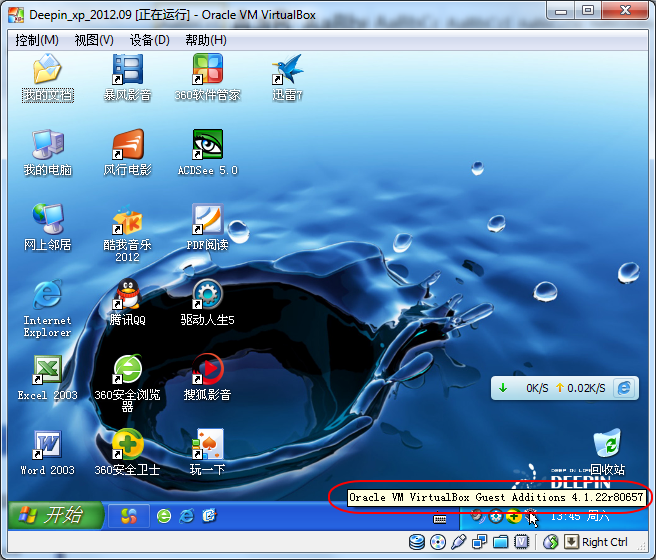Select the 驱动人生5 desktop icon
The width and height of the screenshot is (656, 560).
coord(207,296)
